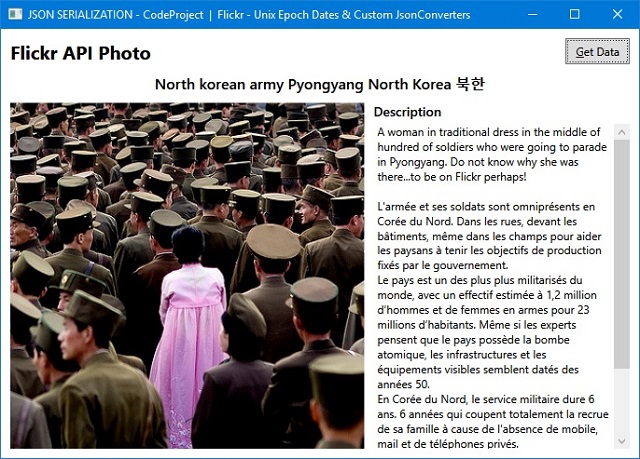Viewport: 640px width, 459px height.
Task: Click the description scrollbar thumb
Action: tap(622, 255)
